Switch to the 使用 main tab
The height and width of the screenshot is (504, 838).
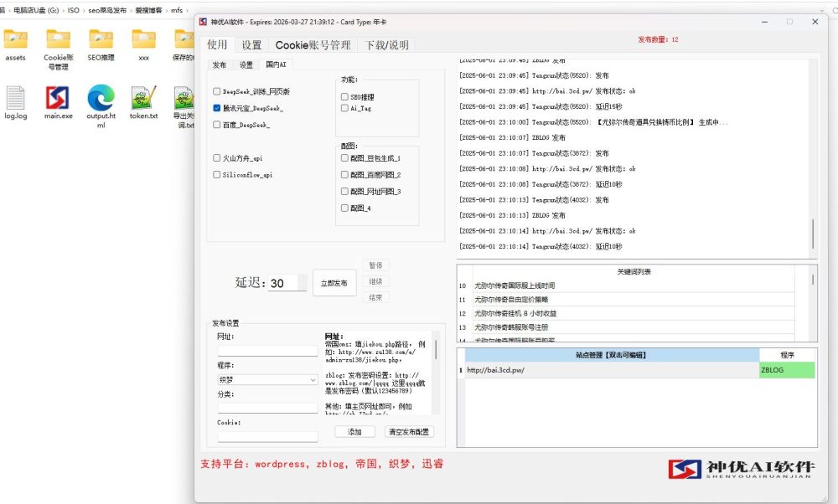[218, 45]
